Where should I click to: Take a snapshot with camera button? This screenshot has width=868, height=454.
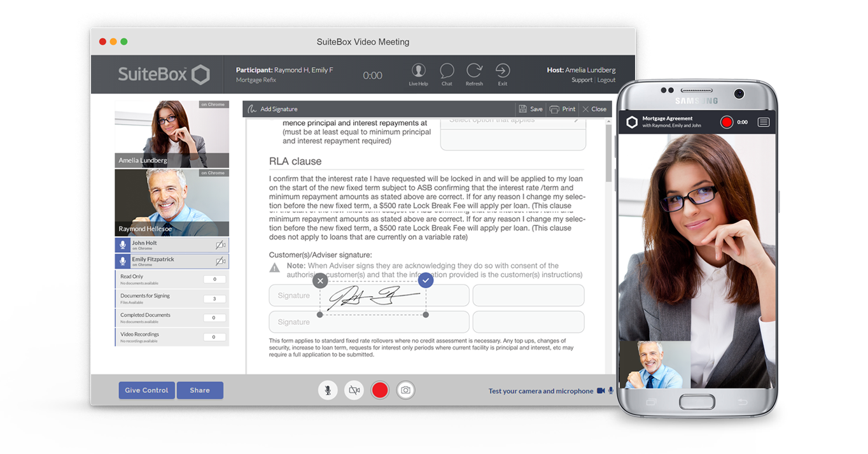pos(405,390)
